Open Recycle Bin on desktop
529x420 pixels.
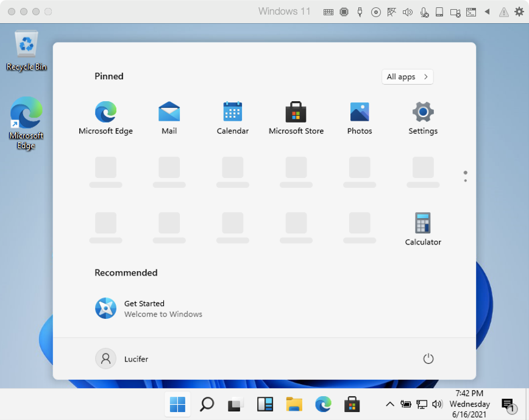(x=26, y=51)
